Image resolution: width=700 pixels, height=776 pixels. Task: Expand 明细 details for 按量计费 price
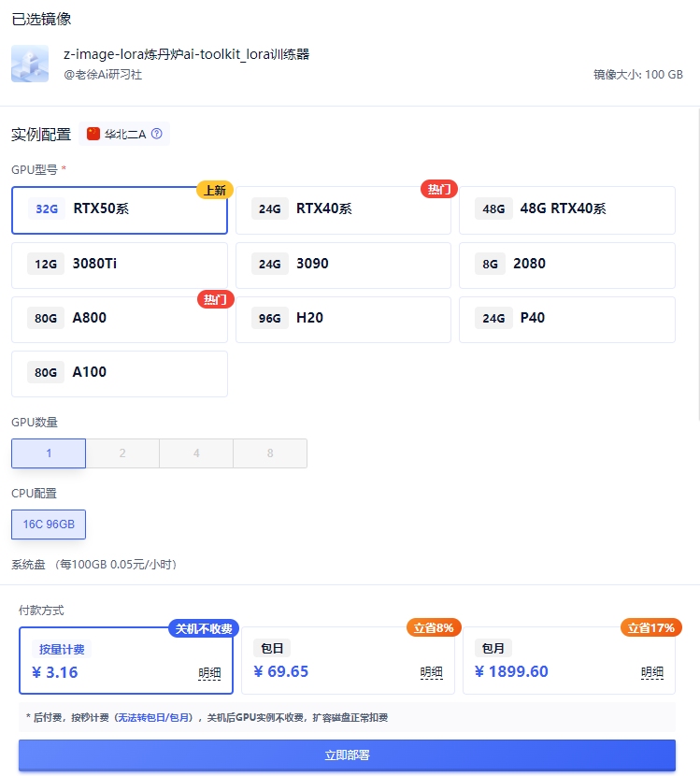[209, 672]
